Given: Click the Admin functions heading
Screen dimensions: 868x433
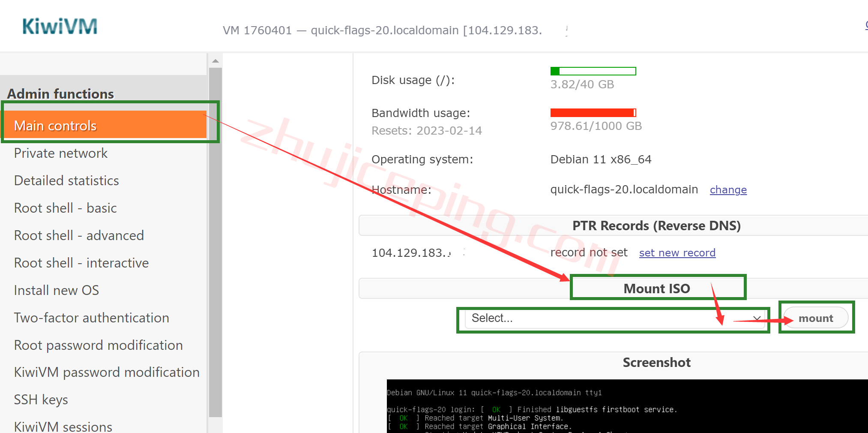Looking at the screenshot, I should 60,94.
